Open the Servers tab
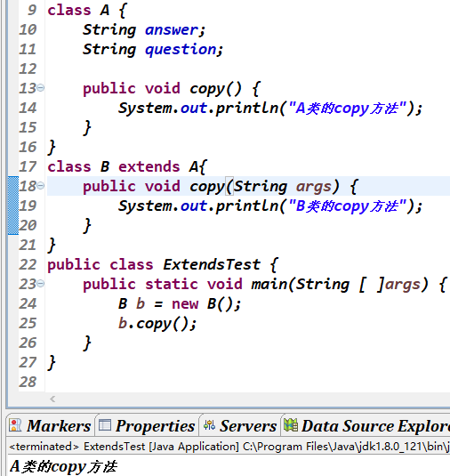450x476 pixels. (x=240, y=425)
